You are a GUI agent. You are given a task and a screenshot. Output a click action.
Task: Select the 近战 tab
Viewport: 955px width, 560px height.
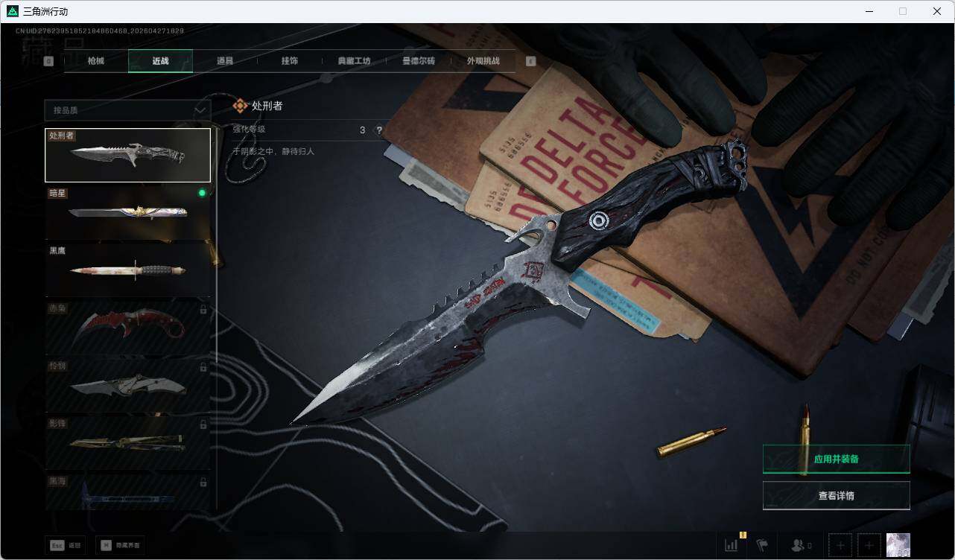[x=161, y=61]
